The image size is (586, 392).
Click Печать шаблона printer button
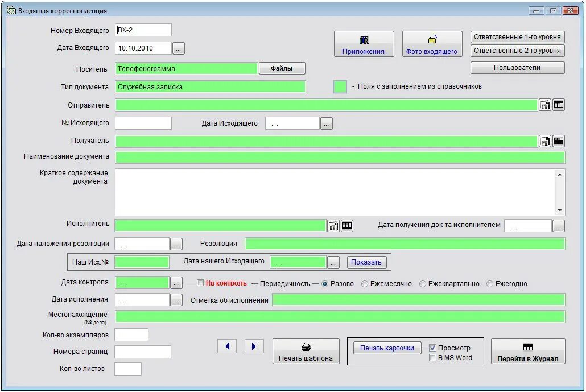306,351
